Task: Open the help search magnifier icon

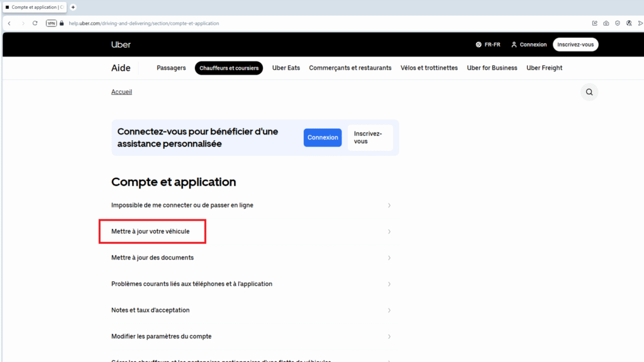Action: coord(589,92)
